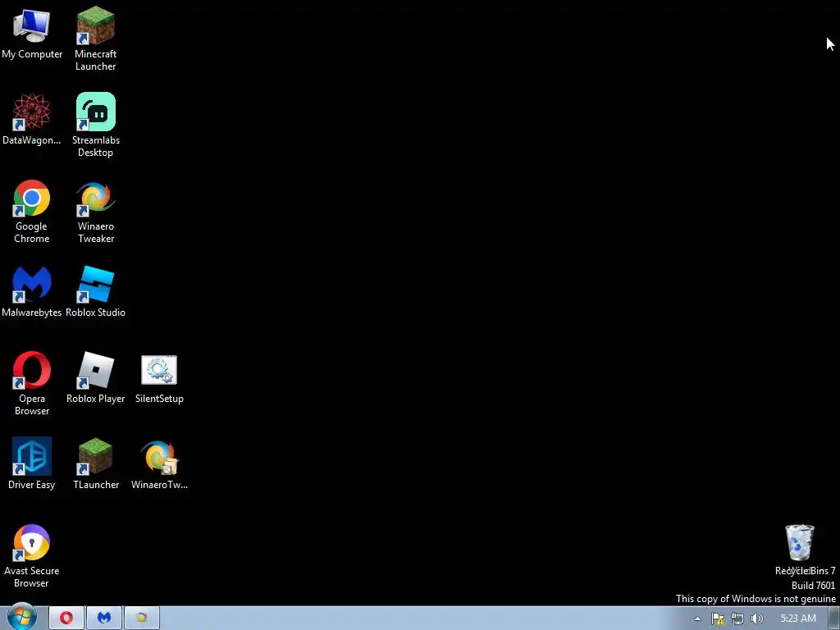
Task: Open Malwarebytes from the taskbar
Action: point(104,619)
